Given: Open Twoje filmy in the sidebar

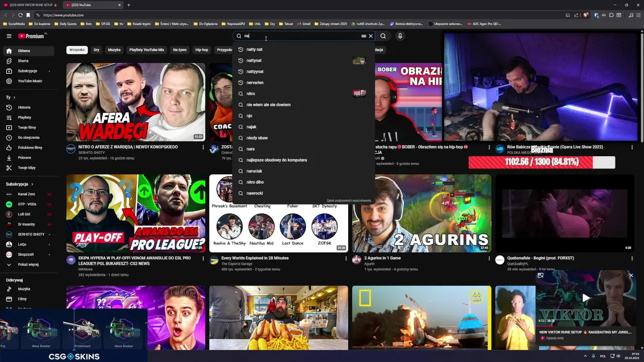Looking at the screenshot, I should (29, 127).
